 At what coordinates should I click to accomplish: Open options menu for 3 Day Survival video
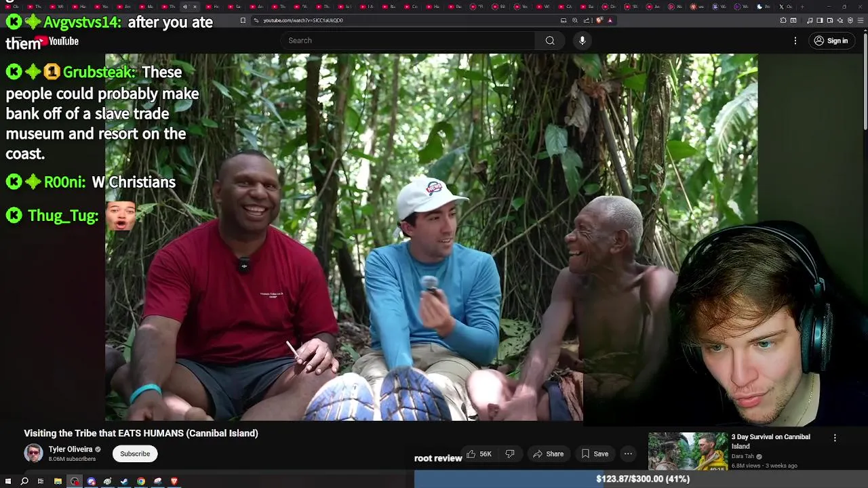pyautogui.click(x=835, y=438)
